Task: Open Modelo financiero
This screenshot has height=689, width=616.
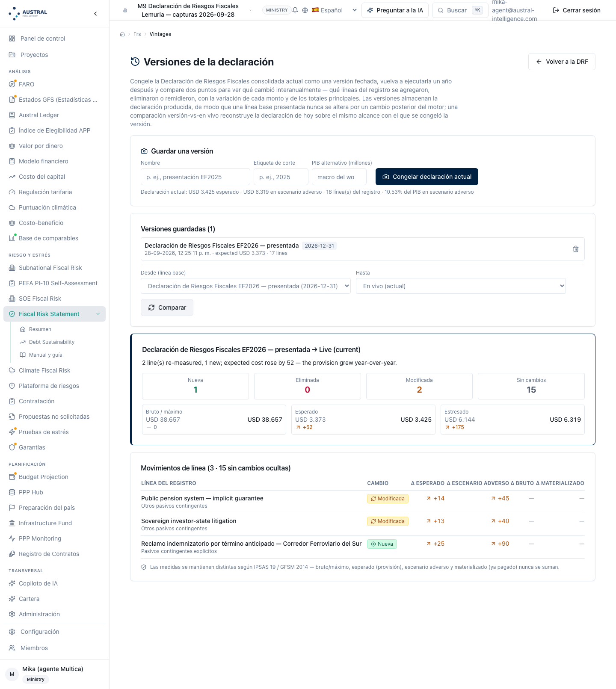Action: click(54, 161)
